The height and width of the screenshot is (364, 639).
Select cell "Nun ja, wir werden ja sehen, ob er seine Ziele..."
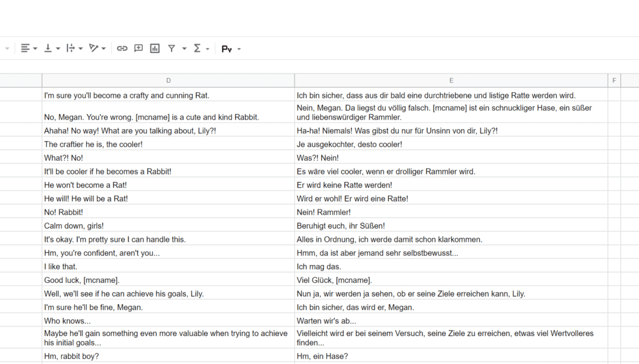coord(451,293)
